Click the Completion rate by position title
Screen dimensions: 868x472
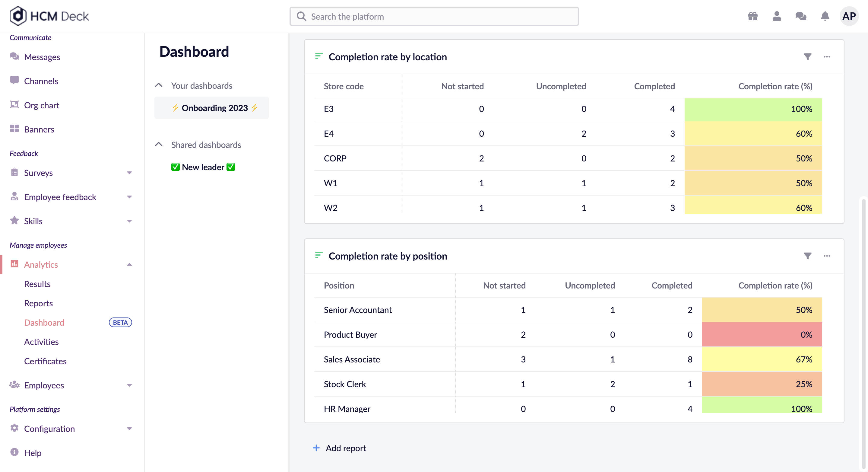388,256
